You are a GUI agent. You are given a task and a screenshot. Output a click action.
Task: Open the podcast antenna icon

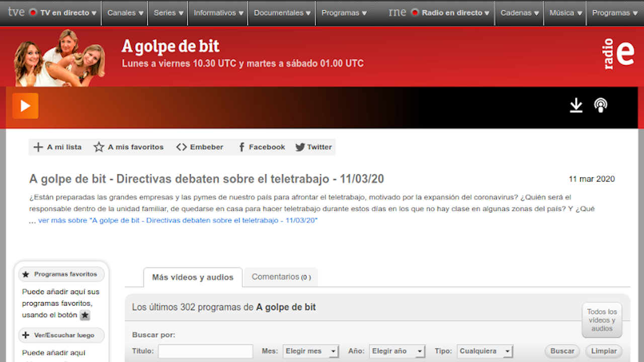pos(600,106)
